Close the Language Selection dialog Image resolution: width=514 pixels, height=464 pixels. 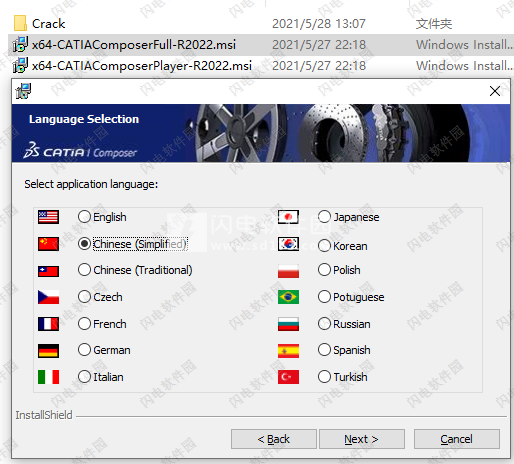tap(495, 91)
